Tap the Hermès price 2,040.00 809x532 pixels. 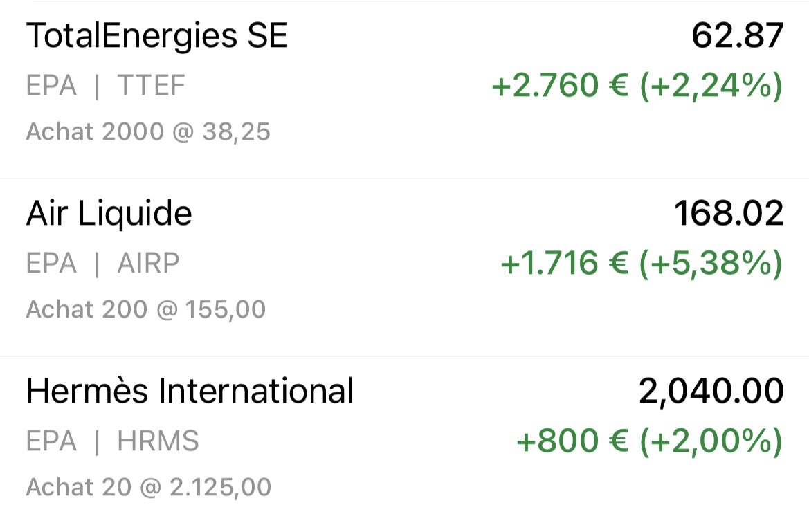tap(711, 392)
